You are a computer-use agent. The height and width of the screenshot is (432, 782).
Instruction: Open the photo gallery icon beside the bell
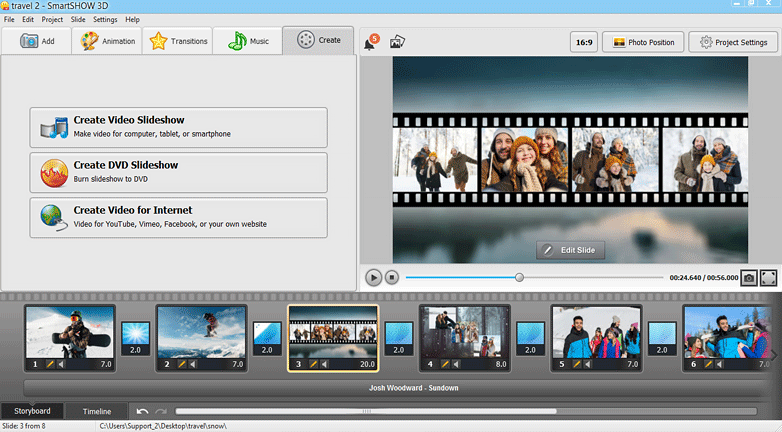(397, 42)
